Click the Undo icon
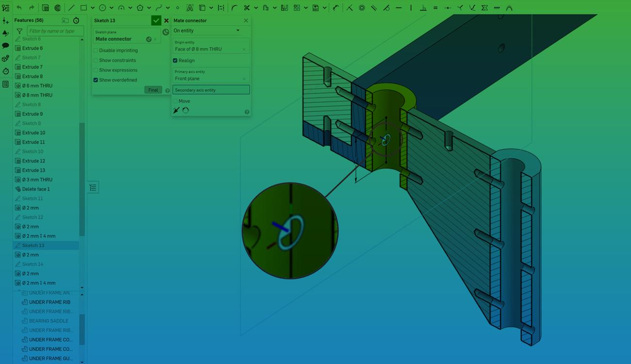 point(18,7)
